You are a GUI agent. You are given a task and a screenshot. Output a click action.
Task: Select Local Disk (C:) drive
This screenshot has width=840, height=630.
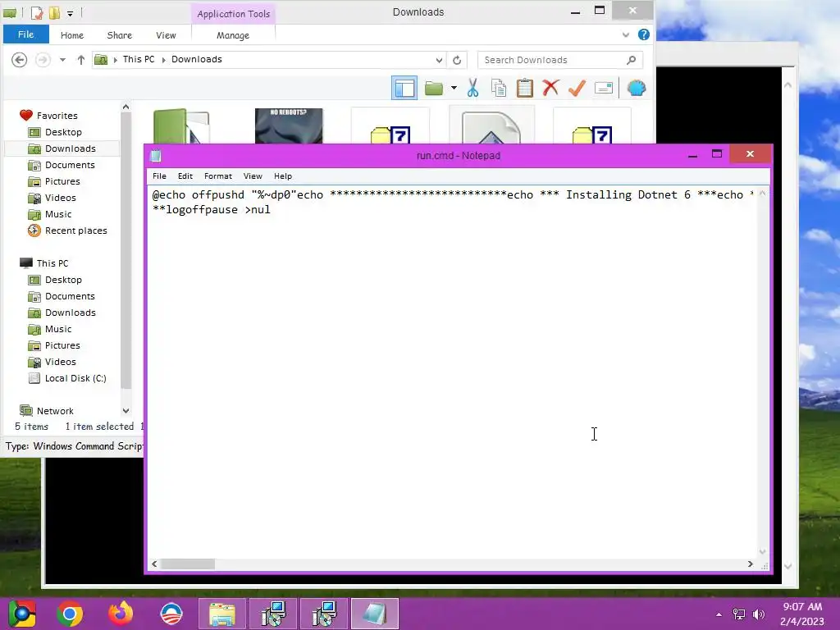[75, 378]
